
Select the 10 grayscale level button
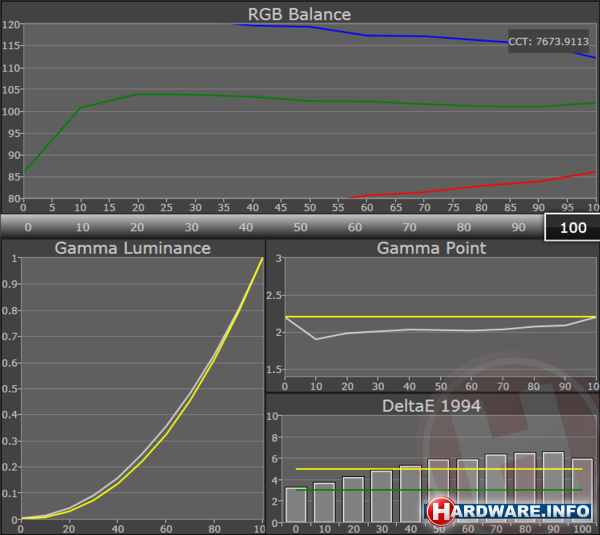pos(83,227)
